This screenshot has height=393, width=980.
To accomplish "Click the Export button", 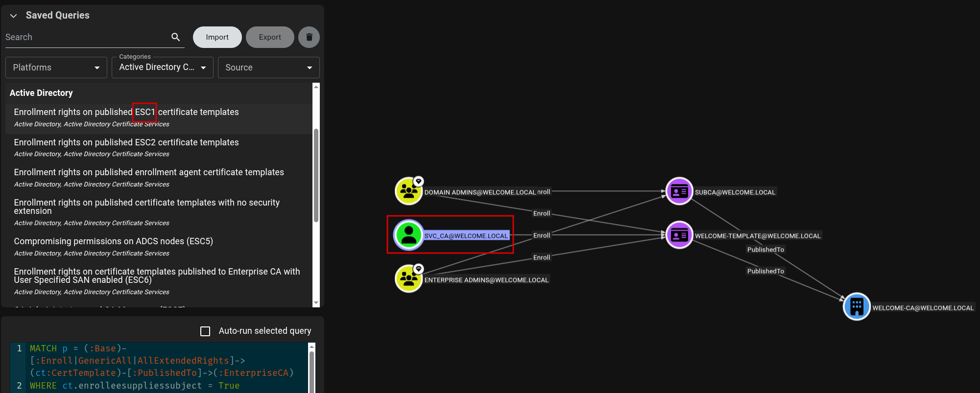I will click(270, 37).
